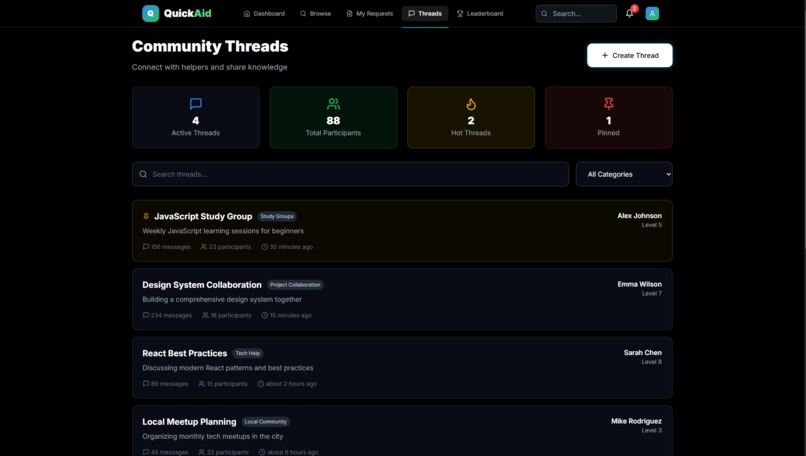Click message icon next to 89 messages

(146, 384)
